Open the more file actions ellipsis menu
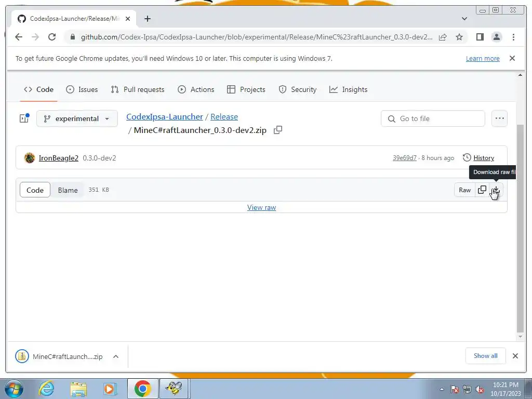The image size is (532, 399). coord(499,119)
